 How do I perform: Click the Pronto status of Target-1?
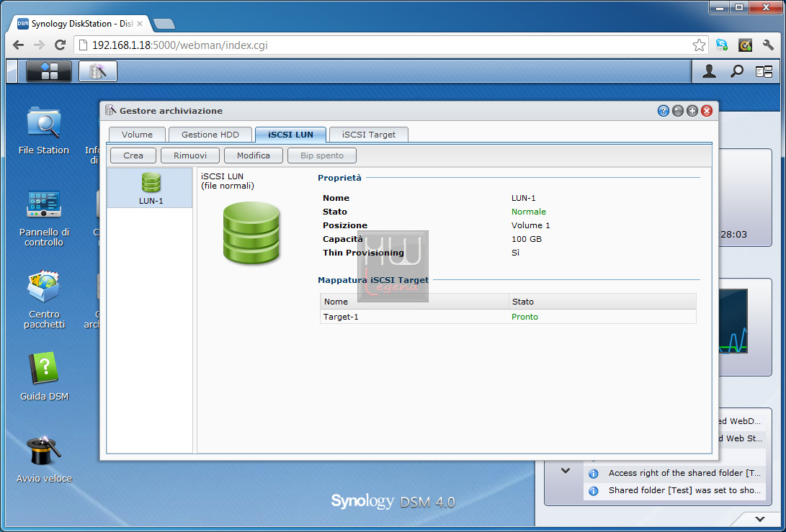coord(524,317)
